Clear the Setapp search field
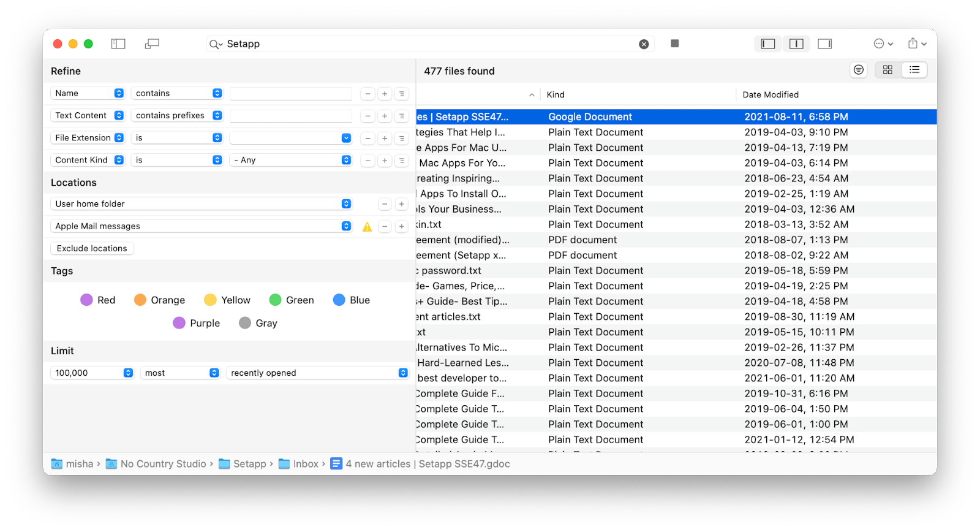Screen dimensions: 980x532 pyautogui.click(x=644, y=44)
